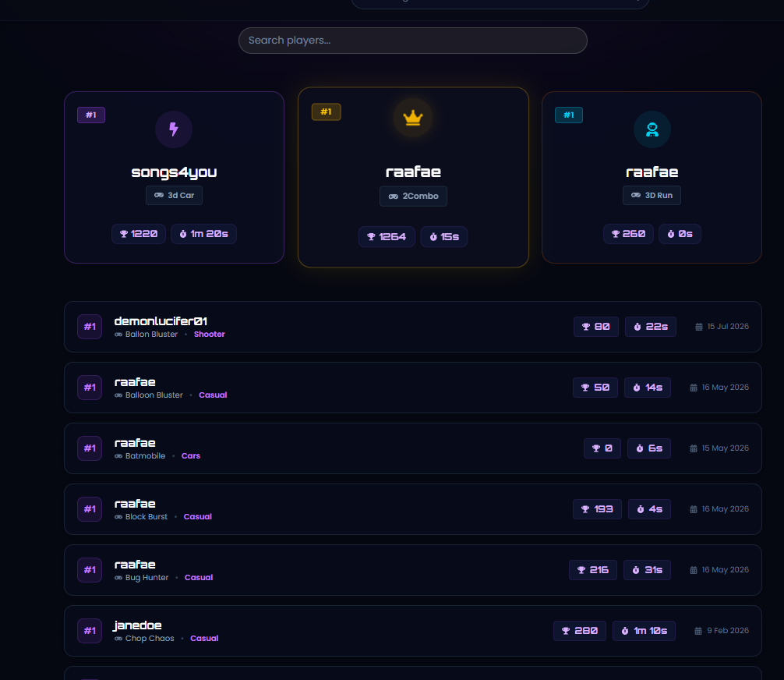The image size is (784, 680).
Task: Click the Ballon Bluster game name
Action: (151, 335)
